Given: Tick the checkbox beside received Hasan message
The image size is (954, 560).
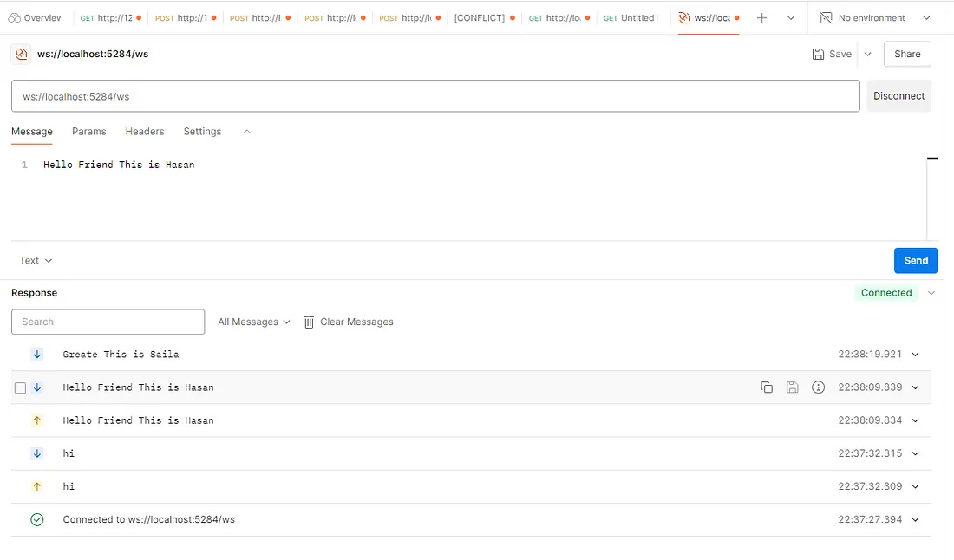Looking at the screenshot, I should (20, 387).
